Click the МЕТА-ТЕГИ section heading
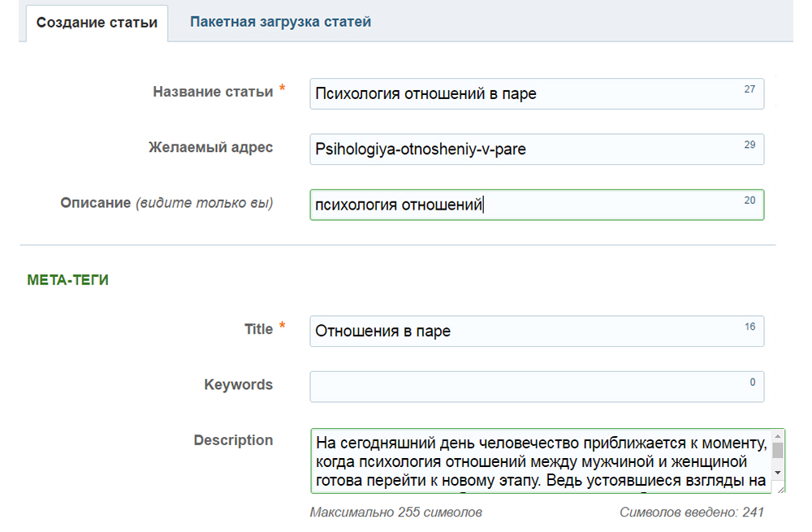This screenshot has width=812, height=532. 68,280
